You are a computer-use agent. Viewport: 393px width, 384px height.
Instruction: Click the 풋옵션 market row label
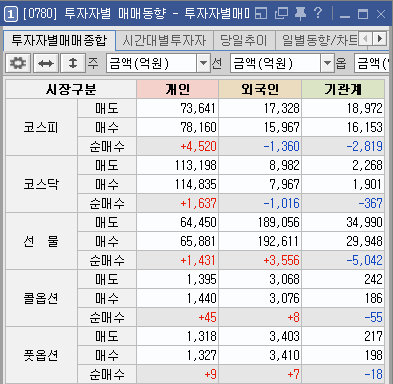(x=41, y=355)
